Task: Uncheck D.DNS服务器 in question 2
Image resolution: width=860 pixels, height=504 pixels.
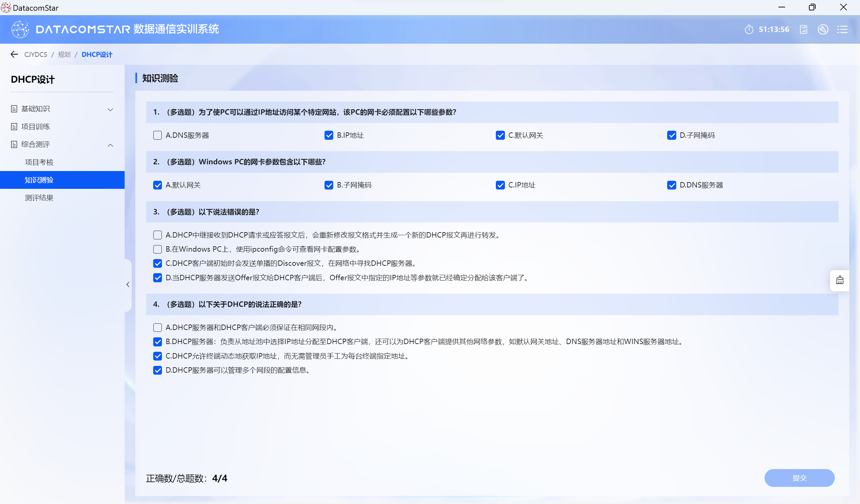Action: click(x=671, y=185)
